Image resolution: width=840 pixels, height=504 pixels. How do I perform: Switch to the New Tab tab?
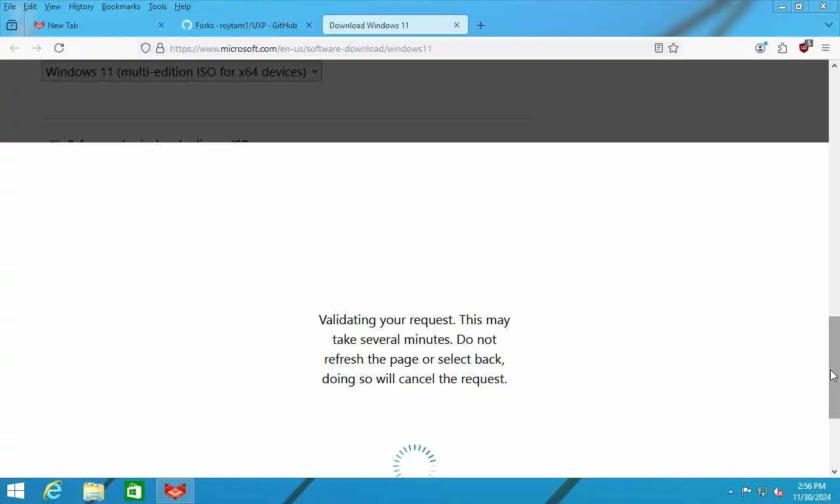(x=98, y=25)
